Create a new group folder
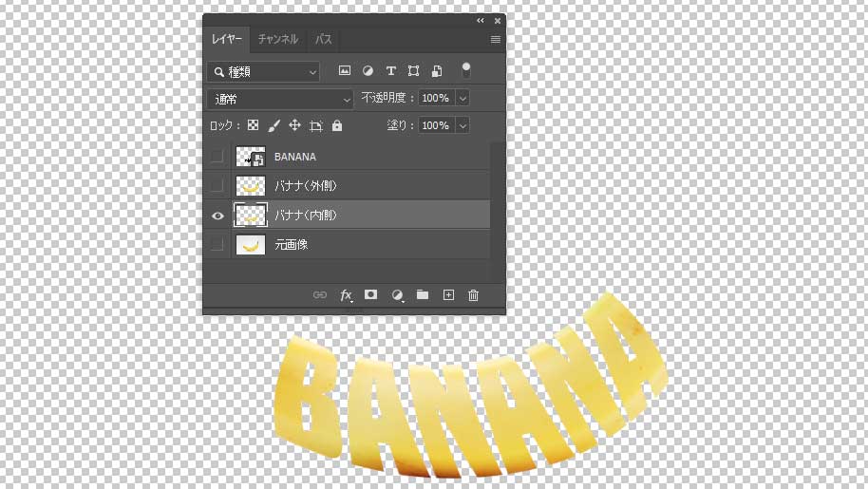 [423, 294]
